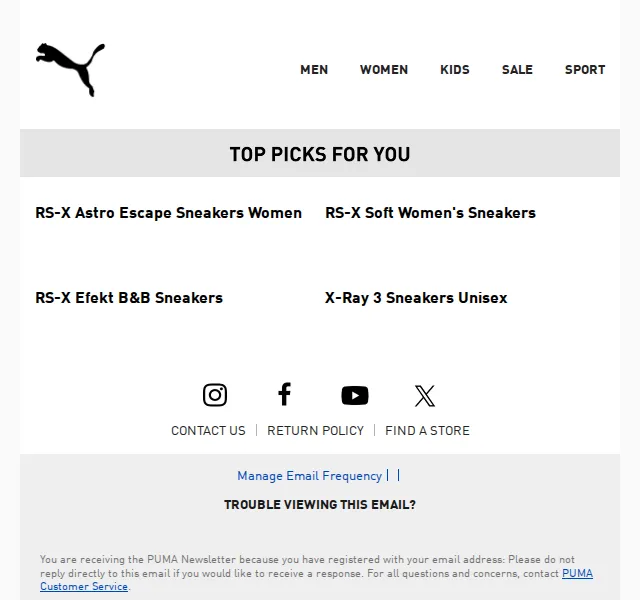Click the PUMA leaping cat logo
Screen dimensions: 640x600
[70, 70]
